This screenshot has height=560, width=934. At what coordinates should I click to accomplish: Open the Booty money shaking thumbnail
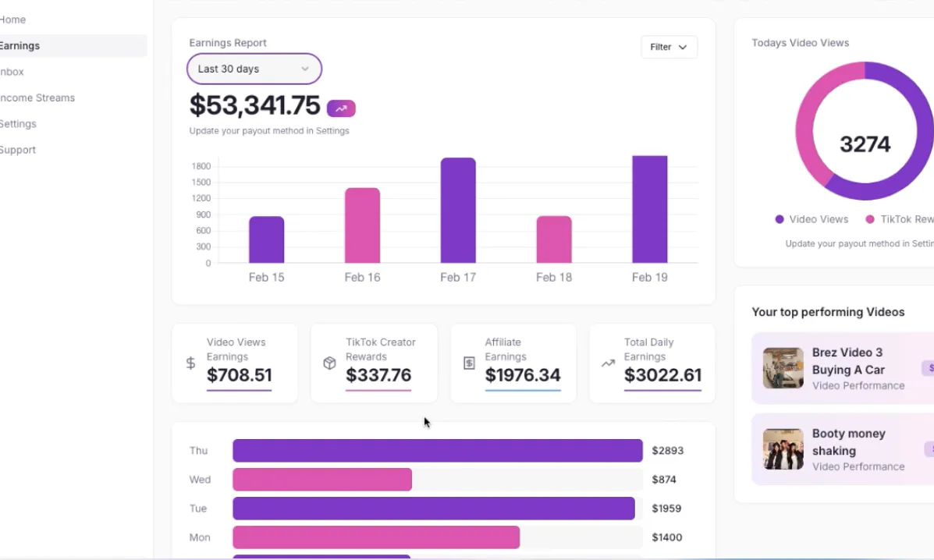click(x=783, y=449)
